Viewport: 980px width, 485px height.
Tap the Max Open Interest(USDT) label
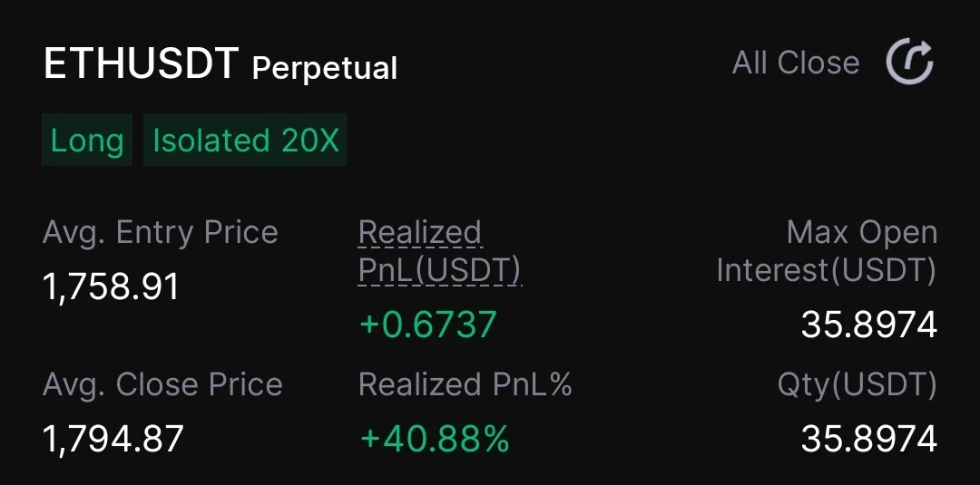point(827,251)
